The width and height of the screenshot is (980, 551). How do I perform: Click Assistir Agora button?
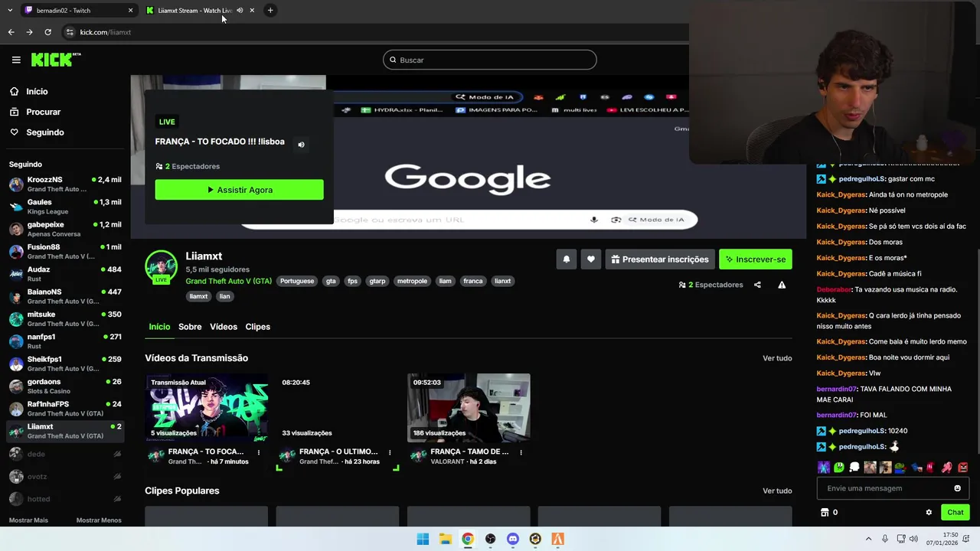(x=239, y=190)
